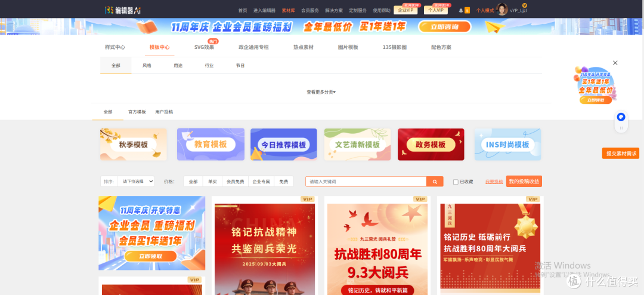Select 用户投稿 source tab

point(164,112)
